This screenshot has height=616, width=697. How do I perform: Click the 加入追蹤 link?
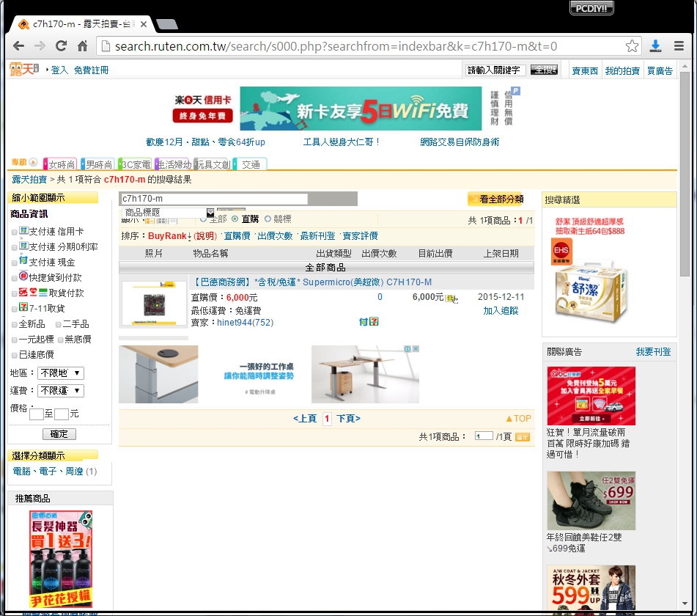501,310
